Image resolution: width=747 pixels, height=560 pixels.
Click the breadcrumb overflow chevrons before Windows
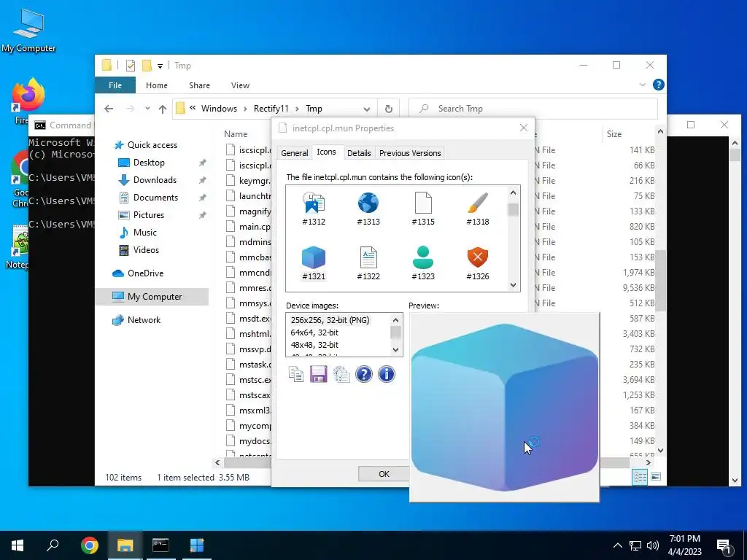click(x=193, y=108)
